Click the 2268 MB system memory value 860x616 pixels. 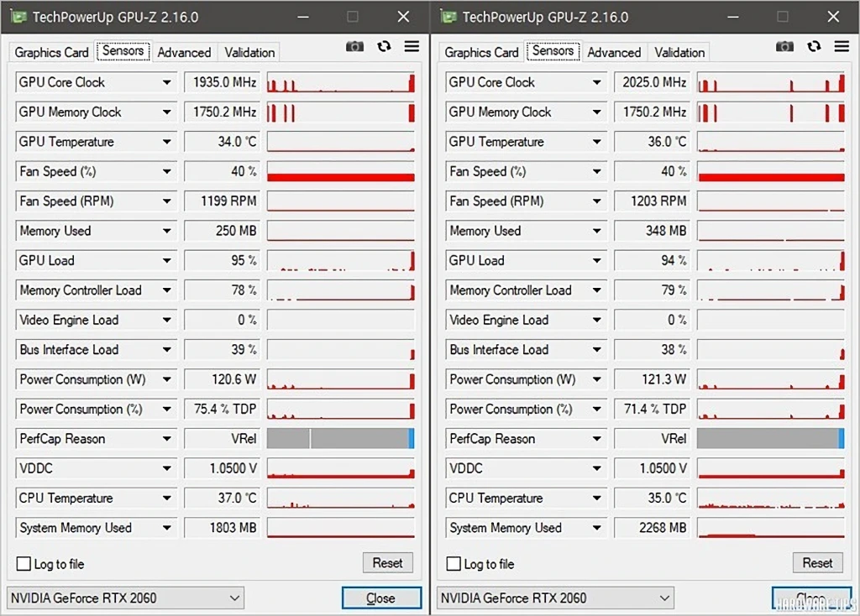pos(652,528)
